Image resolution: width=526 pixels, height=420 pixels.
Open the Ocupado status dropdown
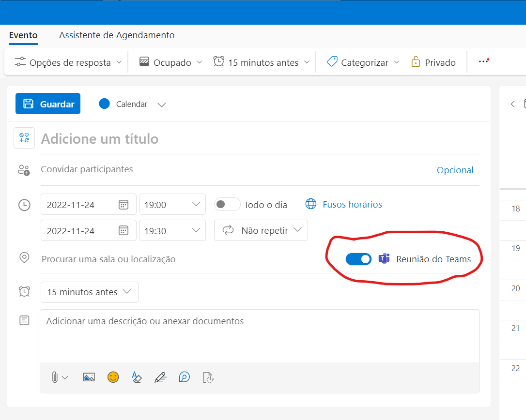coord(171,62)
